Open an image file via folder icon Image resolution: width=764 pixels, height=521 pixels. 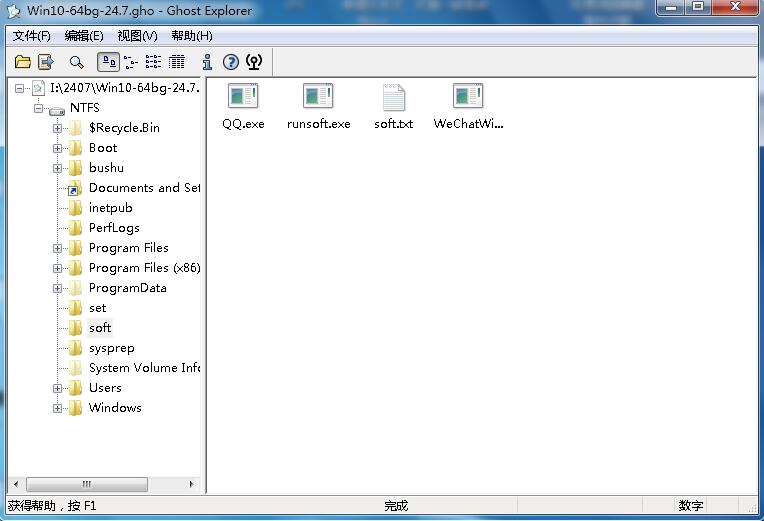pyautogui.click(x=22, y=62)
